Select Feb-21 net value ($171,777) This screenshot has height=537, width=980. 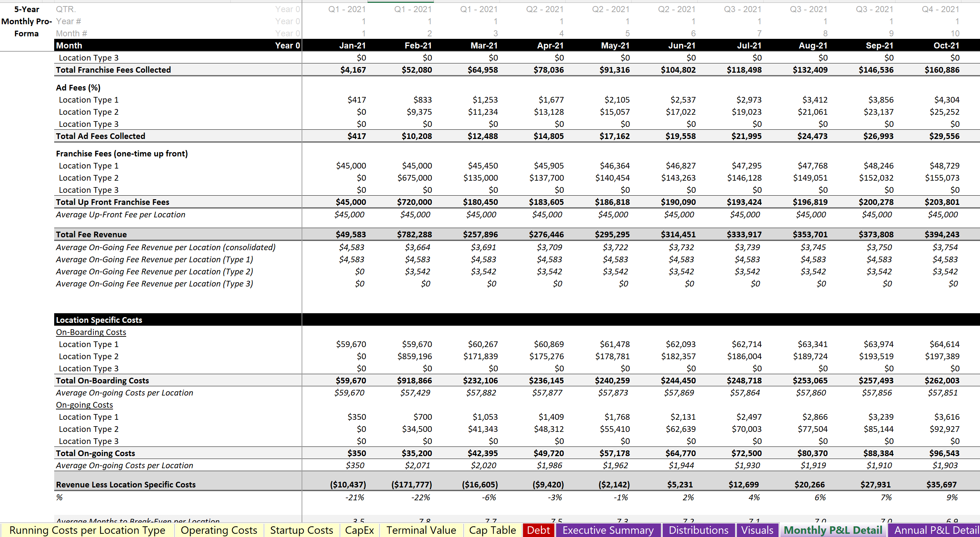[412, 485]
